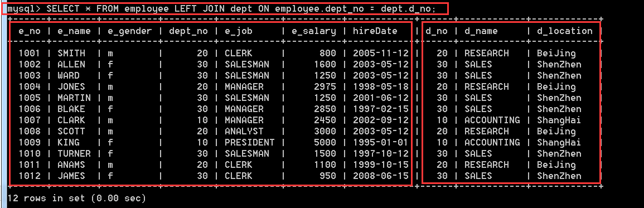644x208 pixels.
Task: Select employee number 1008
Action: 30,131
